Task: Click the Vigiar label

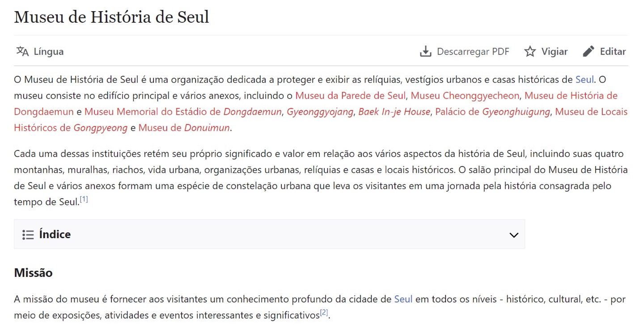Action: [555, 51]
